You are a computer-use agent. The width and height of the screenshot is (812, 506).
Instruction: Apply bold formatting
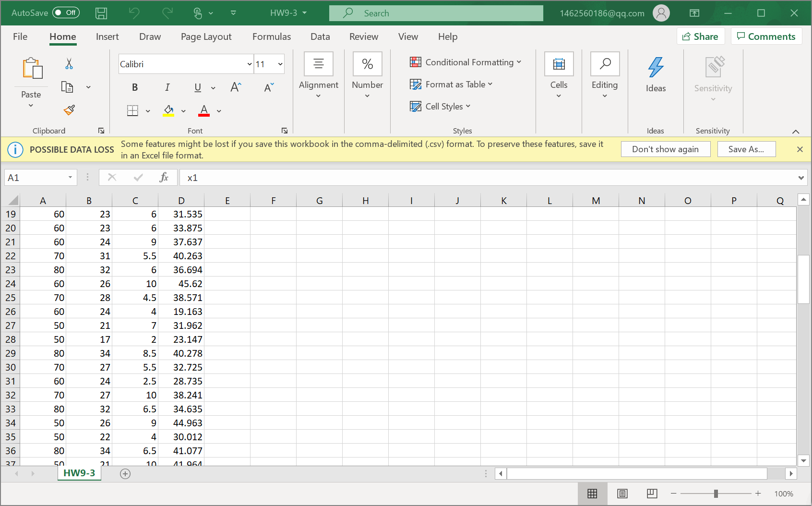(135, 87)
